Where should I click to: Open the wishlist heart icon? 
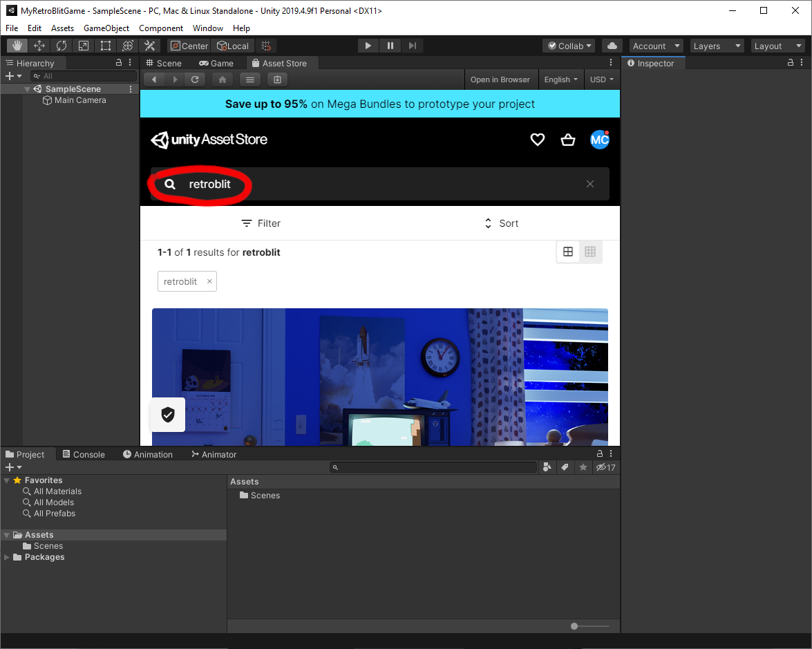click(x=538, y=140)
